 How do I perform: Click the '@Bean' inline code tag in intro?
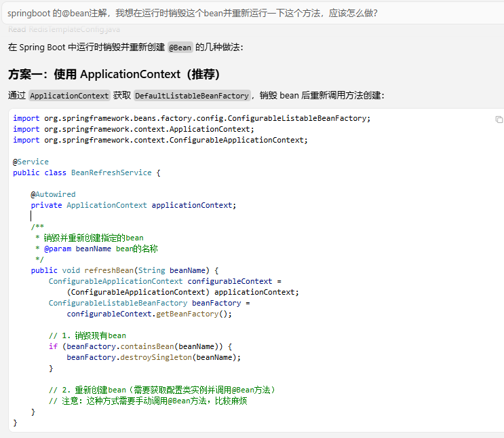[x=180, y=48]
